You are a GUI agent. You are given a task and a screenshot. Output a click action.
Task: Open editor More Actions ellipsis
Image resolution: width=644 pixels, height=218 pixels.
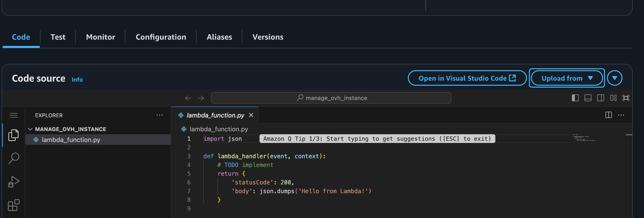point(621,115)
